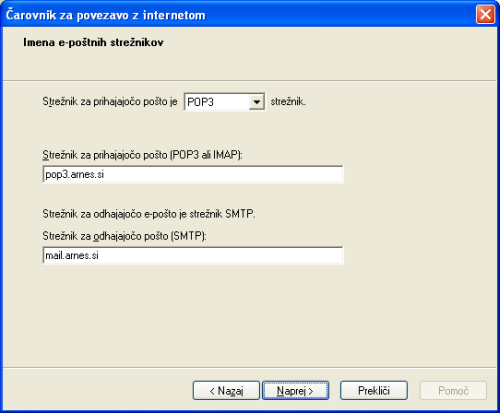The image size is (500, 413).
Task: Cancel the wizard via Prekliči
Action: click(374, 390)
